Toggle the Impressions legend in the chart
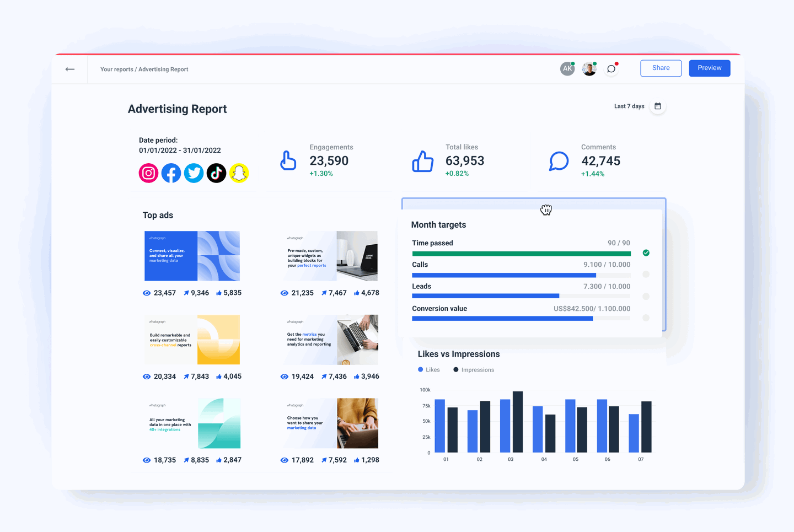794x532 pixels. [x=473, y=369]
